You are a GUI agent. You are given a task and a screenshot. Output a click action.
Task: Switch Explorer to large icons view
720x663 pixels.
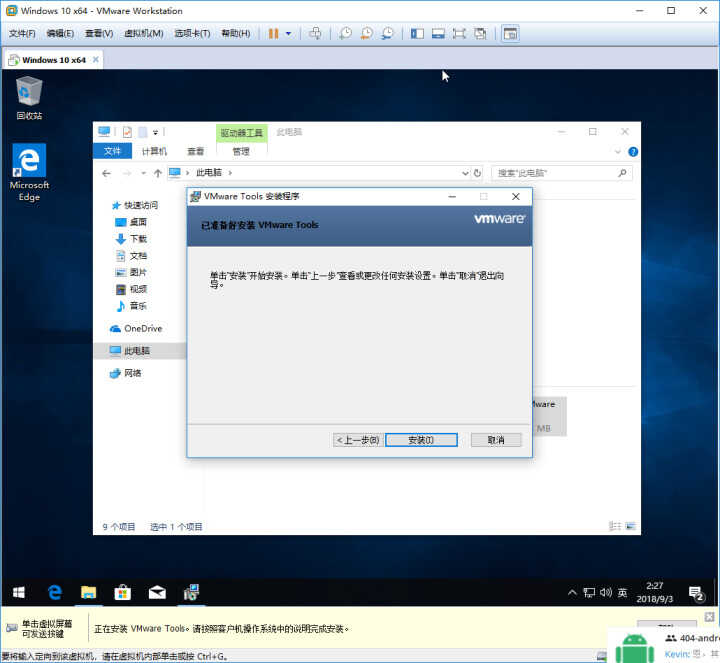630,526
